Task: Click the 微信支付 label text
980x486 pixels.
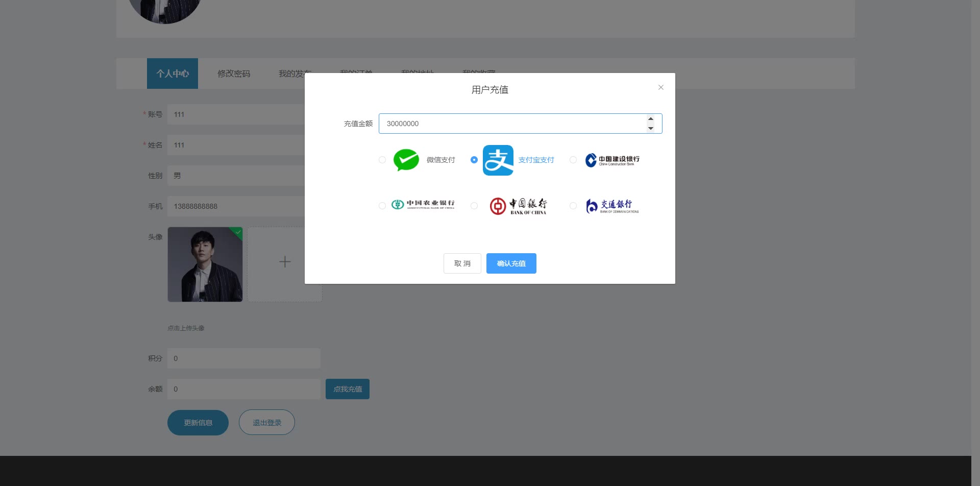Action: [x=440, y=160]
